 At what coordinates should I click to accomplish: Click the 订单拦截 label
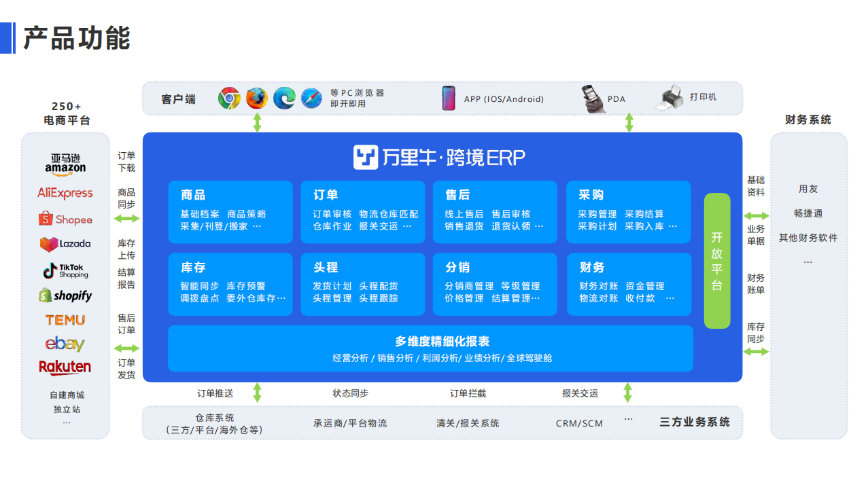(x=468, y=393)
